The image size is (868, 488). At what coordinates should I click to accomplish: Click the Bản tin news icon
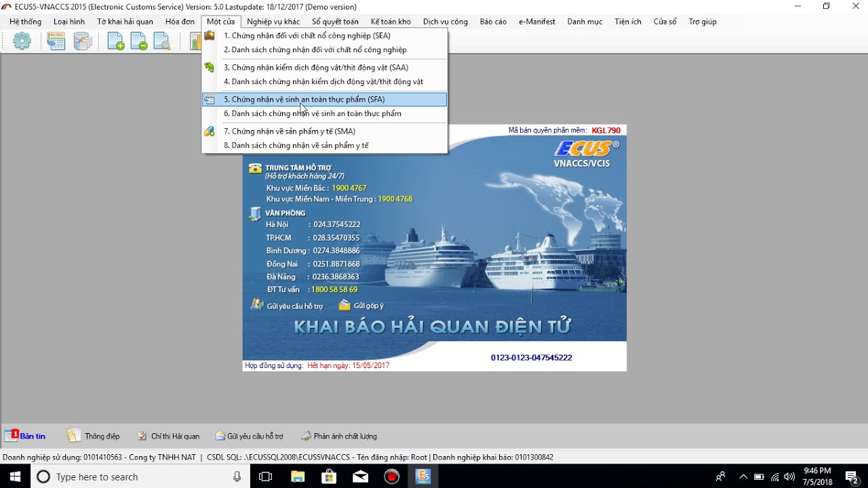[x=12, y=435]
